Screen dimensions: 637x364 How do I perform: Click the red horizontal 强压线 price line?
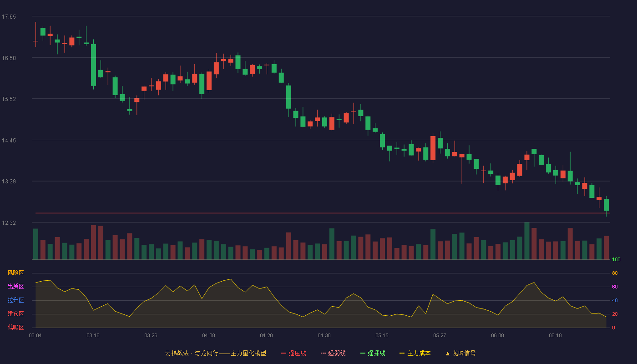pyautogui.click(x=323, y=213)
